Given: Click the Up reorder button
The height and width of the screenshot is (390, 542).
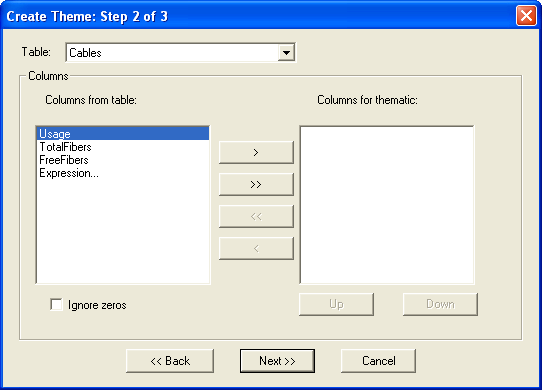Looking at the screenshot, I should click(336, 304).
